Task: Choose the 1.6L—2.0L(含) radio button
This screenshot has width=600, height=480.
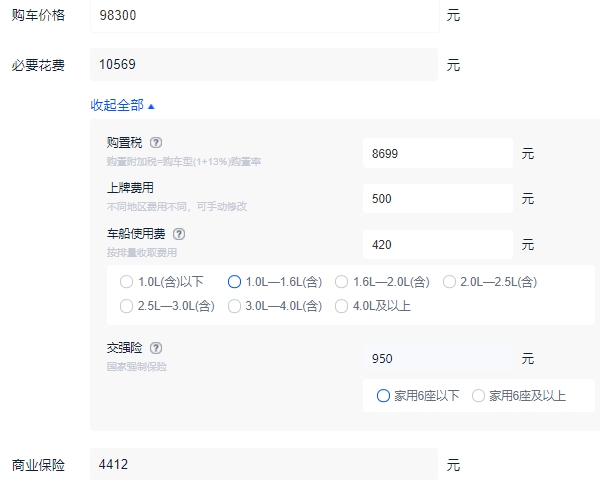Action: (x=342, y=282)
